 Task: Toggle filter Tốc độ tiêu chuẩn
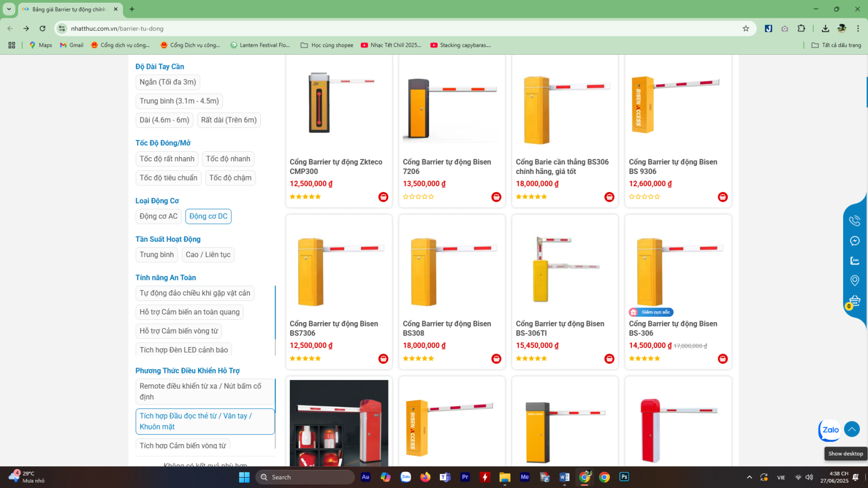pyautogui.click(x=169, y=178)
